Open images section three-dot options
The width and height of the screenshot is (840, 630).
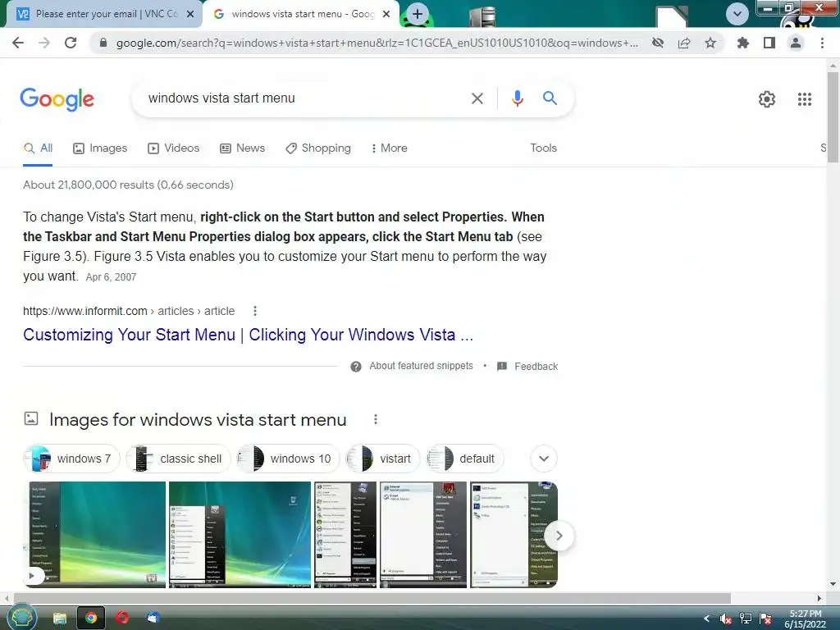376,419
